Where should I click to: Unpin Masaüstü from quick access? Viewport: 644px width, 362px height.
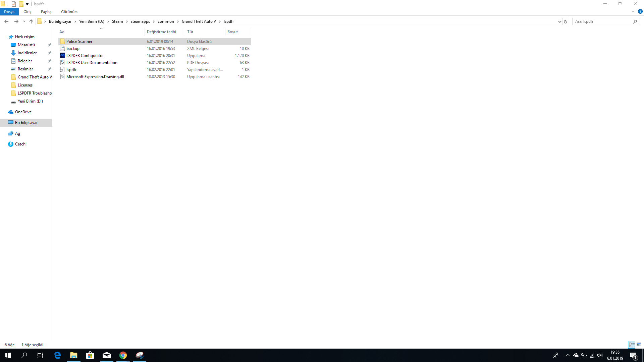(49, 45)
